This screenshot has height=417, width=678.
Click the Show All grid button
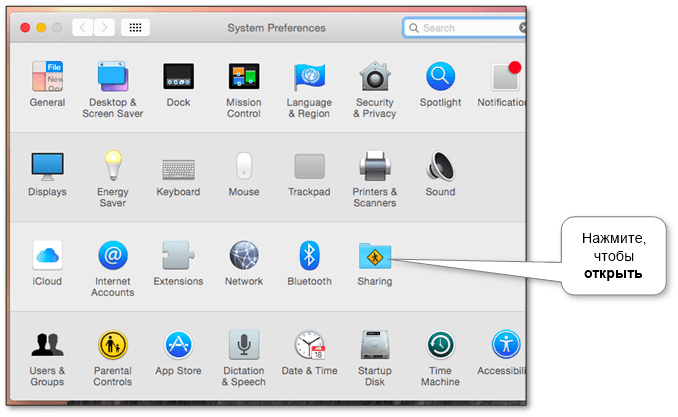pyautogui.click(x=135, y=28)
